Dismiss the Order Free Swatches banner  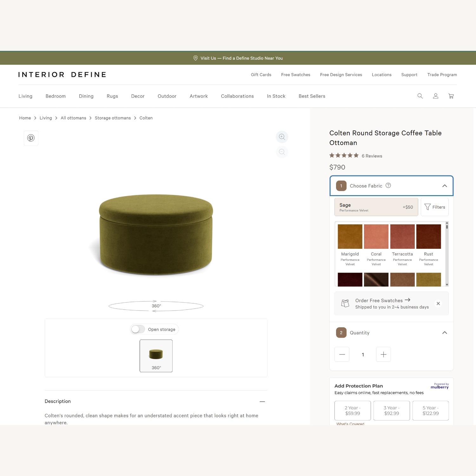[438, 303]
